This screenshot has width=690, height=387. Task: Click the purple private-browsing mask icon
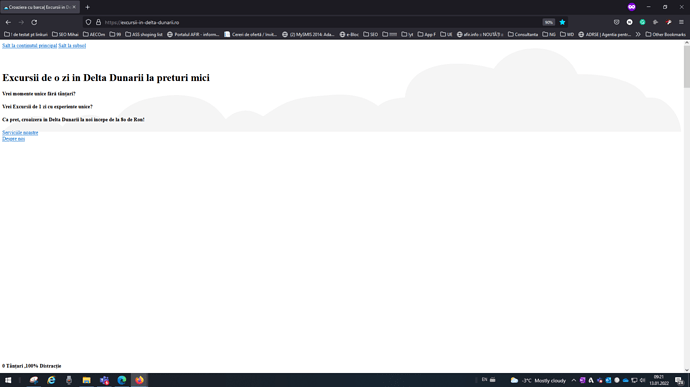[631, 7]
